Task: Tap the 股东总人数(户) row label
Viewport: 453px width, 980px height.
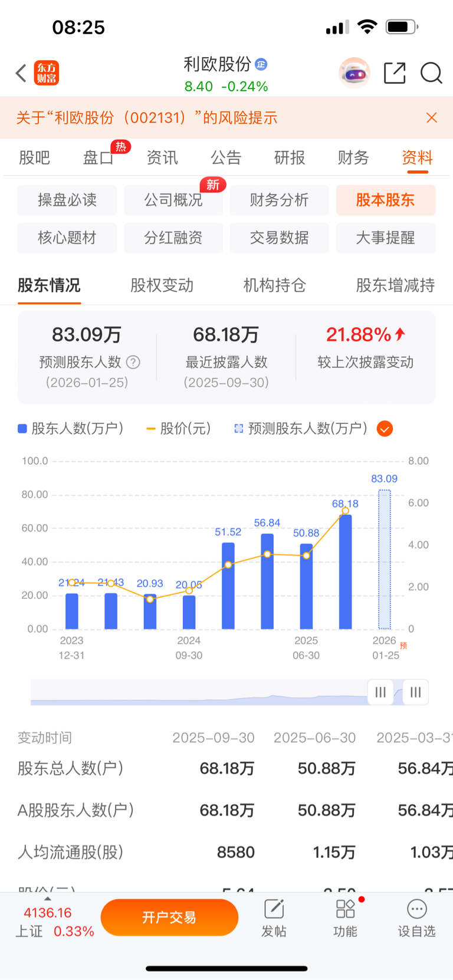Action: pos(71,768)
